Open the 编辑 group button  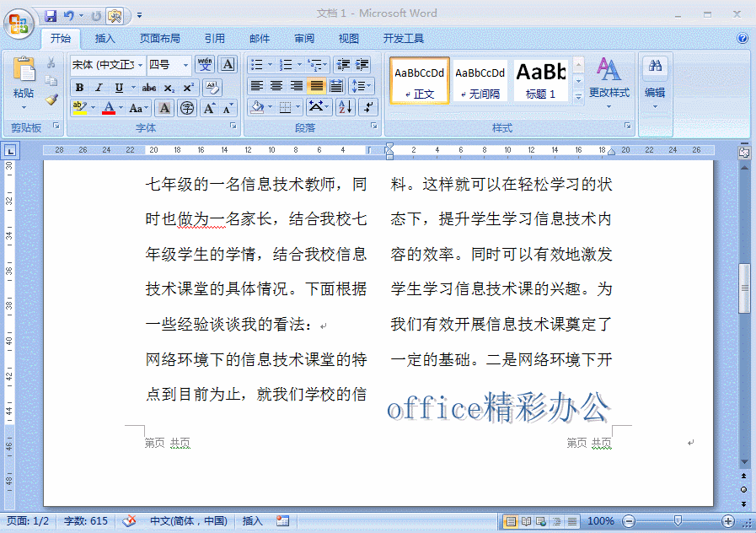click(655, 83)
